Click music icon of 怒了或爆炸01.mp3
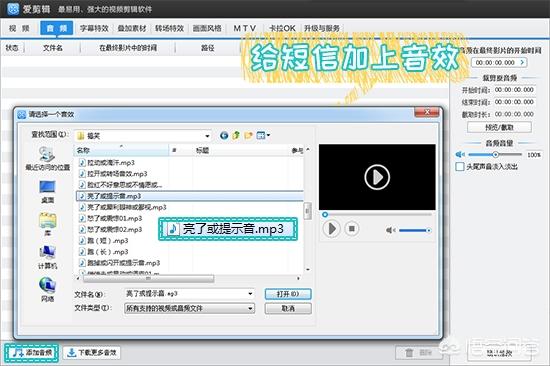Image resolution: width=550 pixels, height=366 pixels. (82, 218)
